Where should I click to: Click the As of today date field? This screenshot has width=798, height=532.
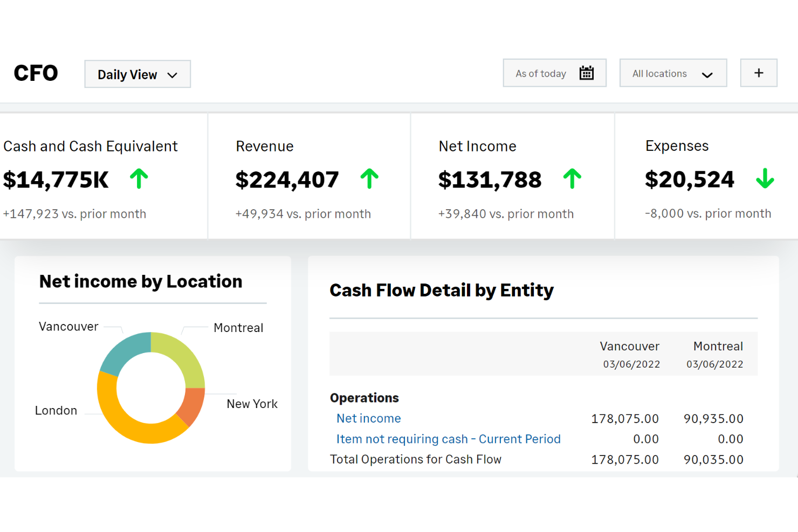click(542, 73)
